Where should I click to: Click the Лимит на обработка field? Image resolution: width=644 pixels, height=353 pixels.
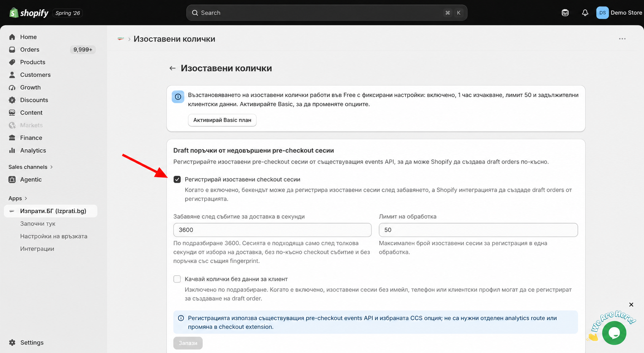click(x=478, y=230)
